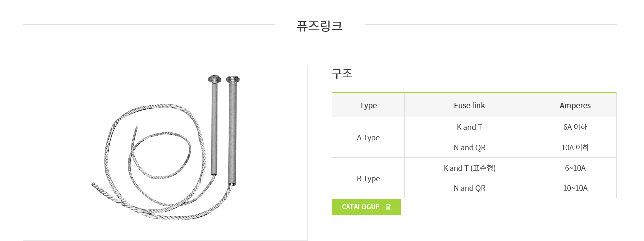
Task: Select the A Type row cell
Action: (x=368, y=138)
